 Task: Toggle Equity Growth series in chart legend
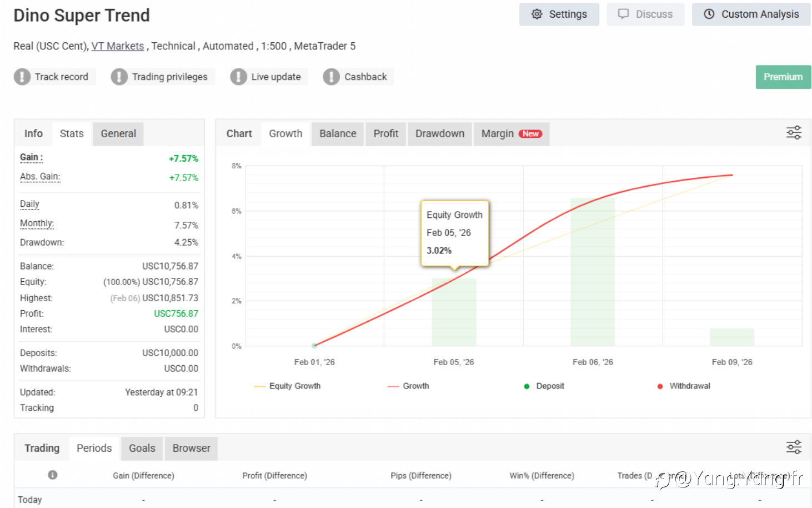287,386
